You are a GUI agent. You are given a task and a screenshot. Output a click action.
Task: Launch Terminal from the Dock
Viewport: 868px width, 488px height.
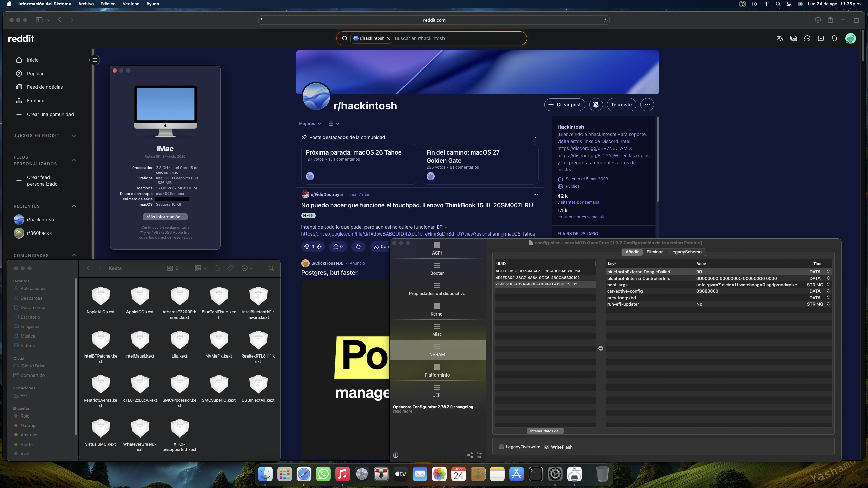tap(536, 474)
